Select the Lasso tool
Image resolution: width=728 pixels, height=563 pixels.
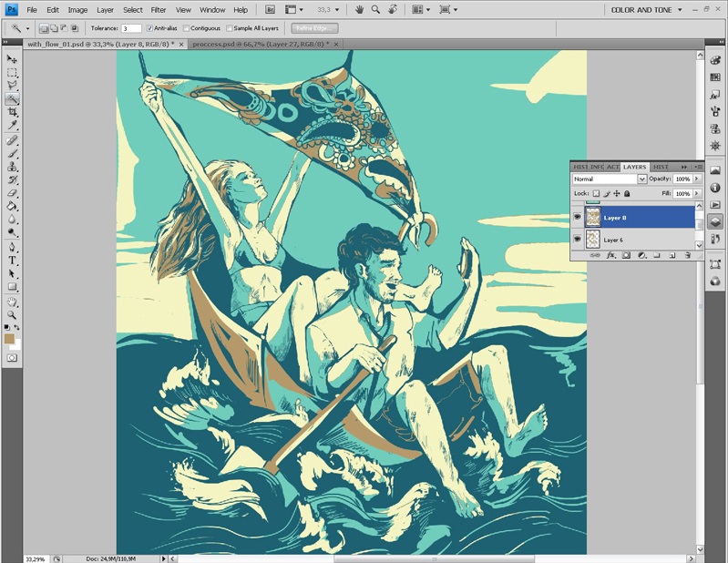pos(12,85)
